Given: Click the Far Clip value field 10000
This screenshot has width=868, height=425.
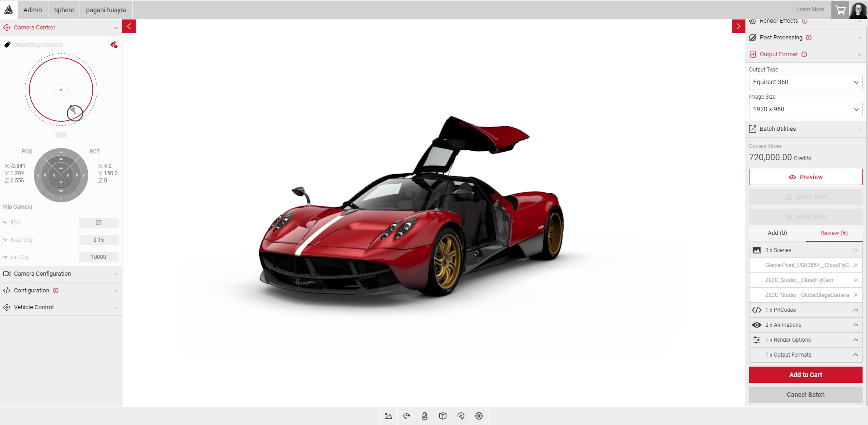Looking at the screenshot, I should click(x=99, y=257).
